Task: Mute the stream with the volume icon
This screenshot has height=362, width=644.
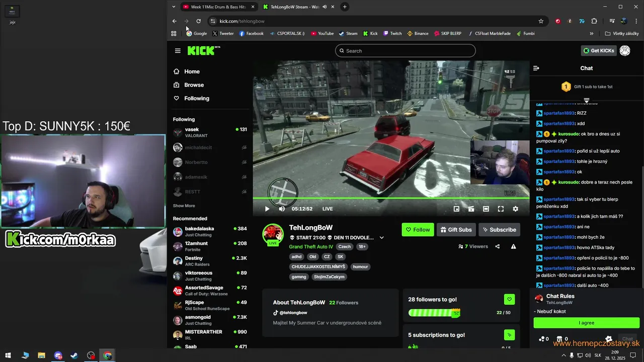Action: (x=282, y=209)
